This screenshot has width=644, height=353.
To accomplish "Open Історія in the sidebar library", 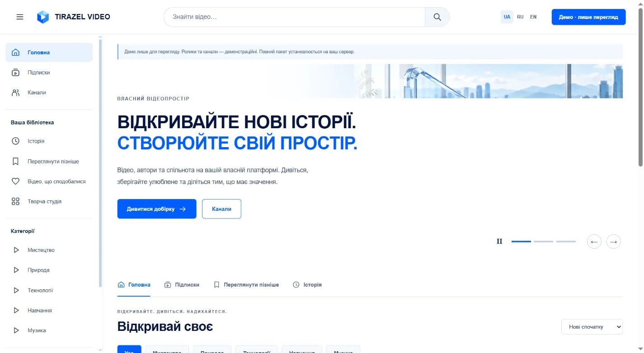I will 49,141.
